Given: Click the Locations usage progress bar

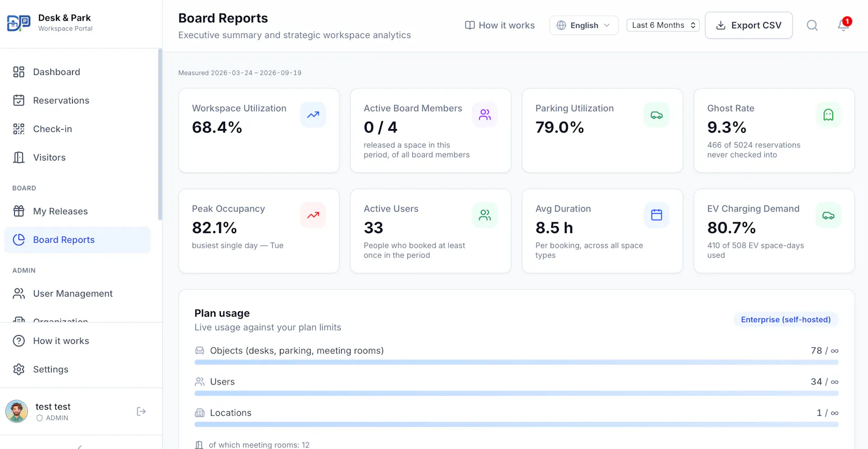Looking at the screenshot, I should click(516, 425).
